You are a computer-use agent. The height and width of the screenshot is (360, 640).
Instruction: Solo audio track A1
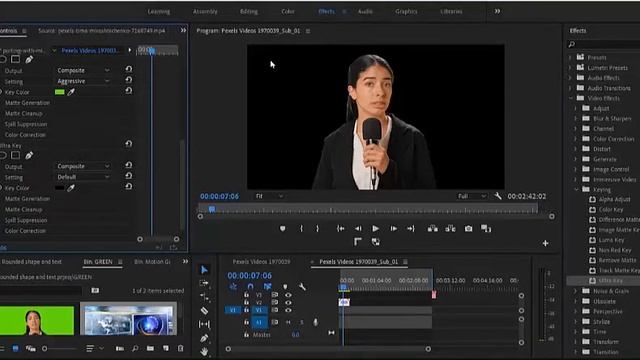pos(302,322)
